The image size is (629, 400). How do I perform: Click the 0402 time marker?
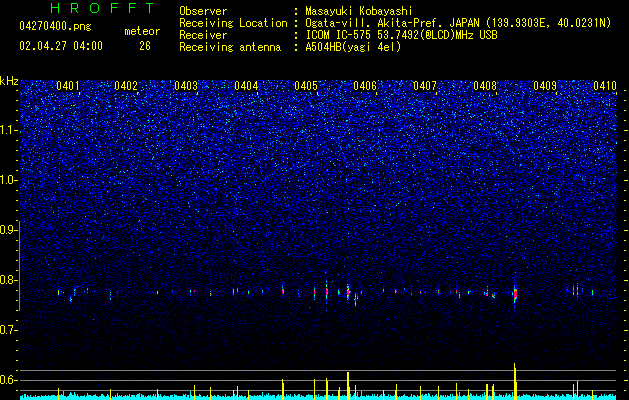tap(126, 86)
